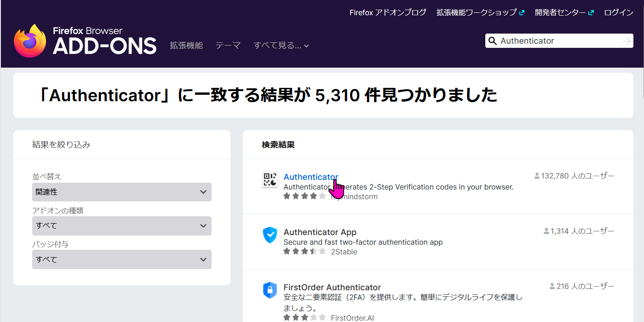Click user icon beside 216 人のユーザー
The height and width of the screenshot is (322, 644).
(x=552, y=286)
